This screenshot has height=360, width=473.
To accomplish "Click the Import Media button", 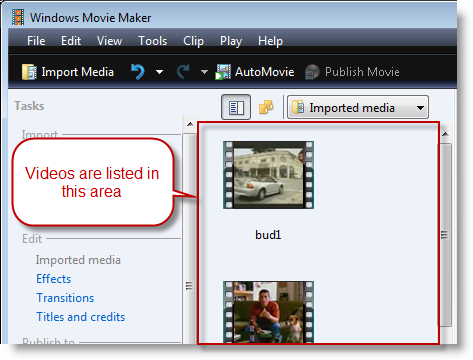I will tap(68, 72).
